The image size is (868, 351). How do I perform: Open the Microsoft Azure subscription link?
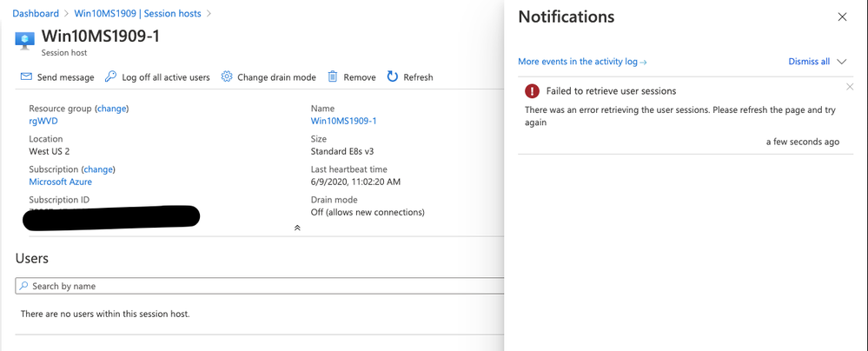[60, 182]
